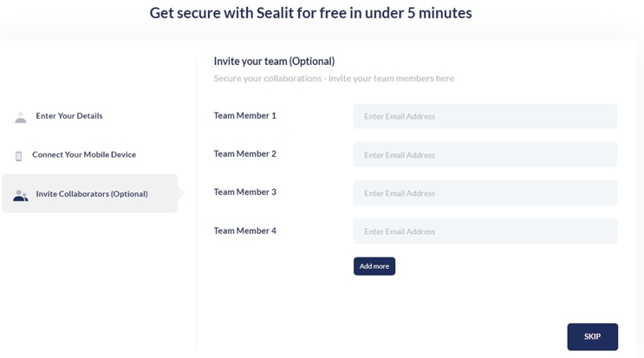Click the arrow pointer on the active step
Image resolution: width=644 pixels, height=358 pixels.
[181, 193]
